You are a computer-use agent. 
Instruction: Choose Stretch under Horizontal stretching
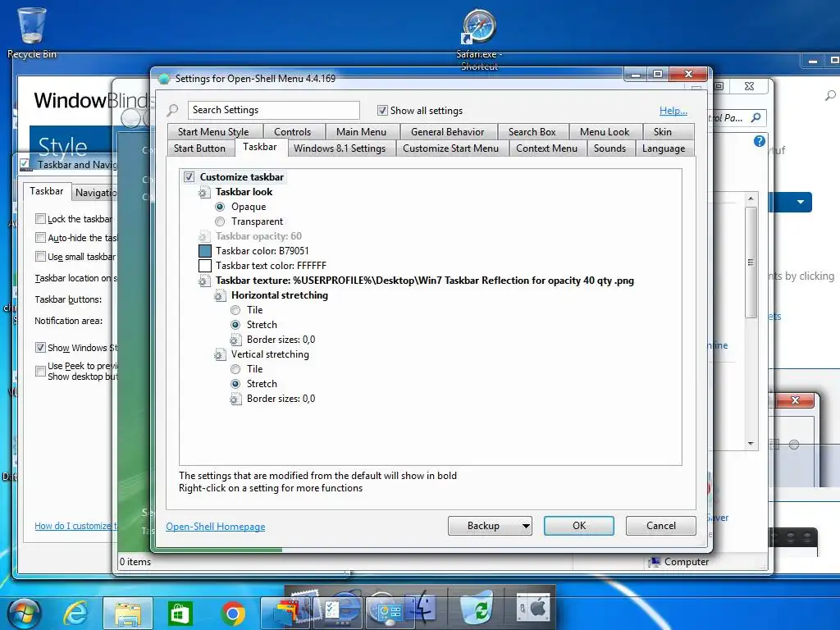tap(235, 325)
